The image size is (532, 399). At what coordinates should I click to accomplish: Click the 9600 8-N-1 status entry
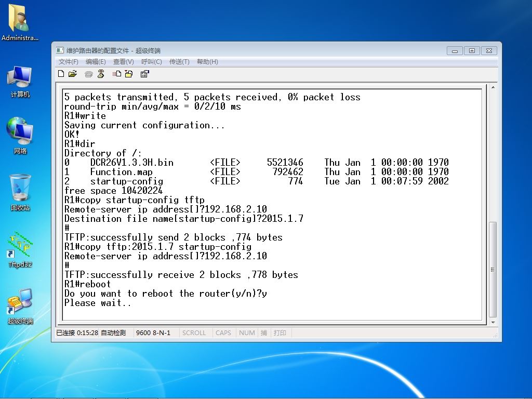click(153, 333)
